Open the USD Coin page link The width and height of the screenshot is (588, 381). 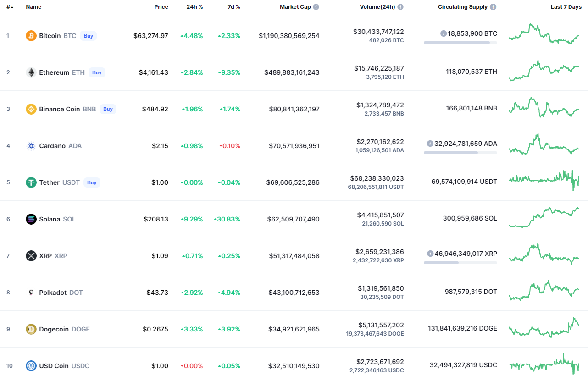coord(54,366)
